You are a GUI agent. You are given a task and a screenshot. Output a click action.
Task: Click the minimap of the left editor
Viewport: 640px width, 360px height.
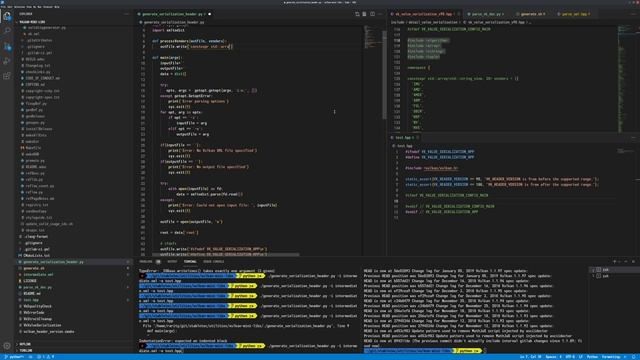coord(371,37)
